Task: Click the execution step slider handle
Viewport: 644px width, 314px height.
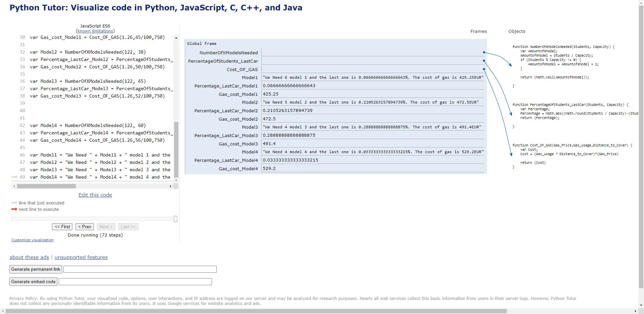Action: pos(175,219)
